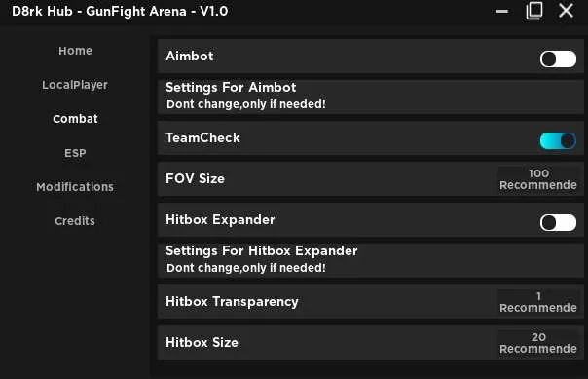Open the Modifications tab
Viewport: 588px width, 379px height.
click(75, 187)
